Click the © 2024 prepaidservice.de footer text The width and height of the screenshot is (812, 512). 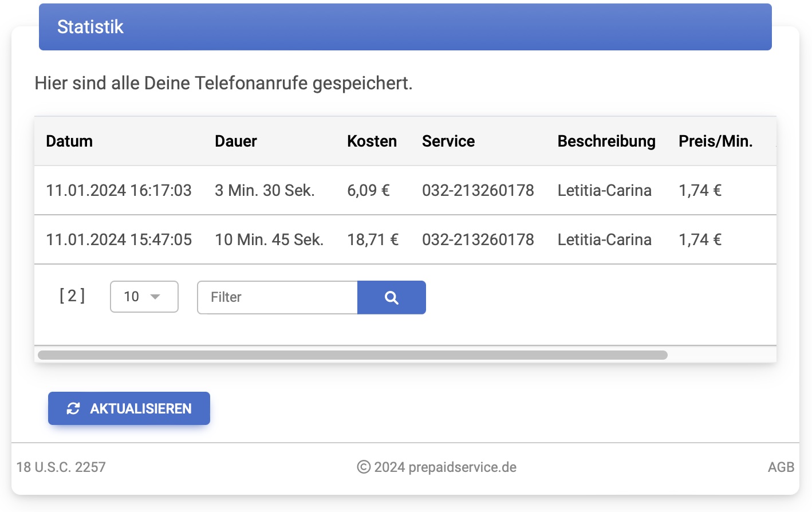436,467
